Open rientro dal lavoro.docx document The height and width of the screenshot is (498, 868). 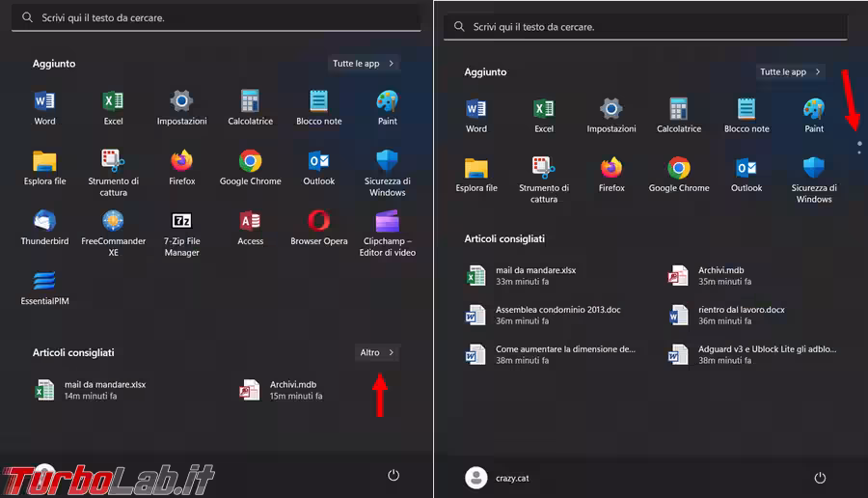[740, 315]
